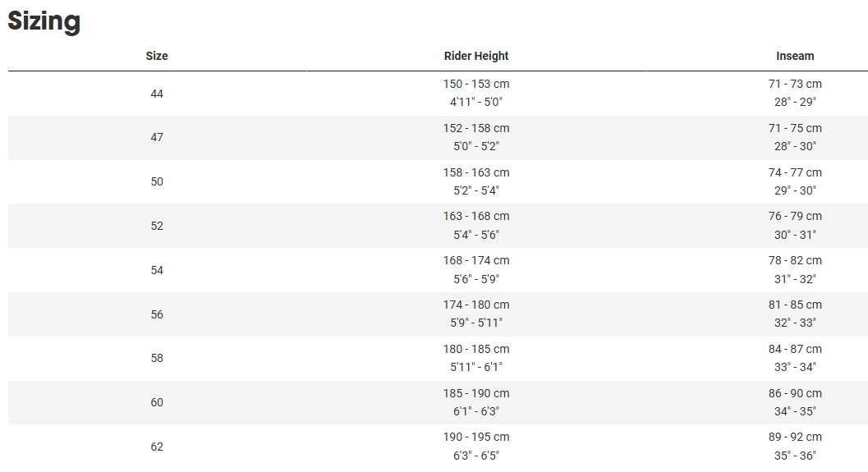Click the 89 - 92 cm inseam value
The image size is (868, 472).
(x=795, y=437)
